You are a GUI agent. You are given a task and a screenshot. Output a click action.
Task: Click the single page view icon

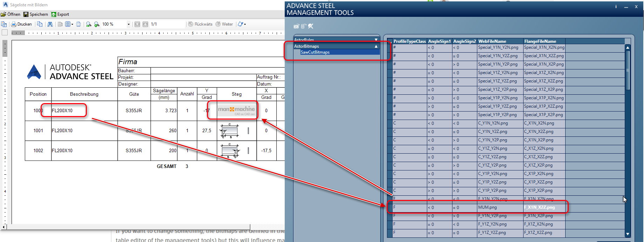(x=60, y=24)
